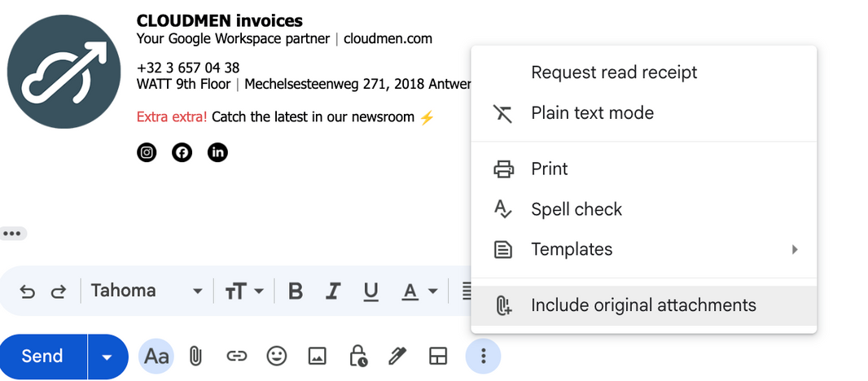Image resolution: width=868 pixels, height=381 pixels.
Task: Select Include original attachments
Action: click(x=643, y=305)
